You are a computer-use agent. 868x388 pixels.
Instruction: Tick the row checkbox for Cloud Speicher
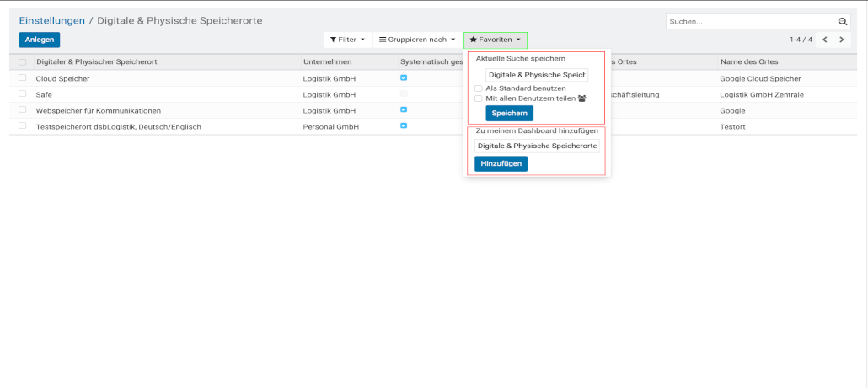[23, 78]
